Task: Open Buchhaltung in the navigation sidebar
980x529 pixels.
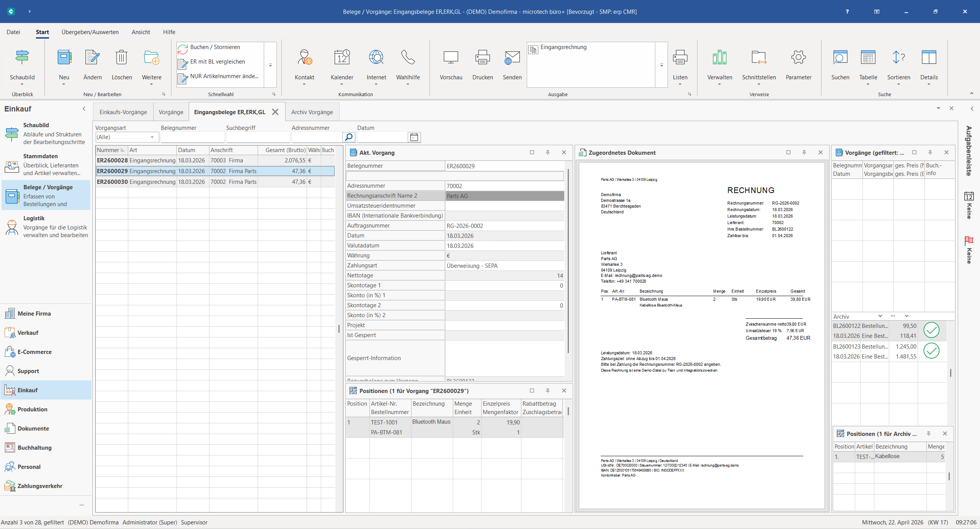Action: (x=34, y=447)
